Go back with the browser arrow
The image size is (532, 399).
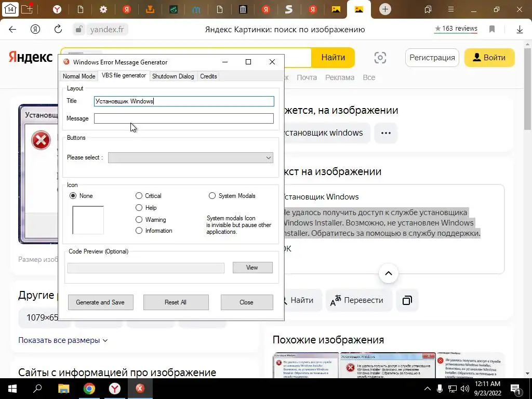tap(12, 29)
